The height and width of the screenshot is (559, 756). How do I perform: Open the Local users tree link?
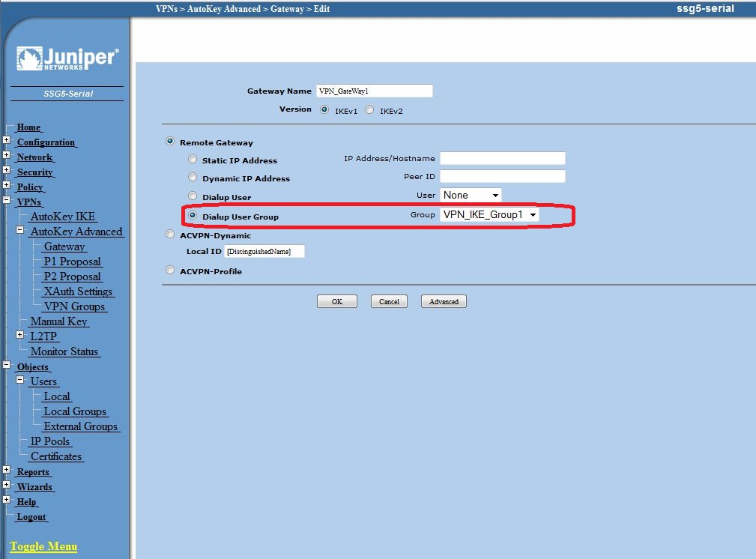(57, 396)
